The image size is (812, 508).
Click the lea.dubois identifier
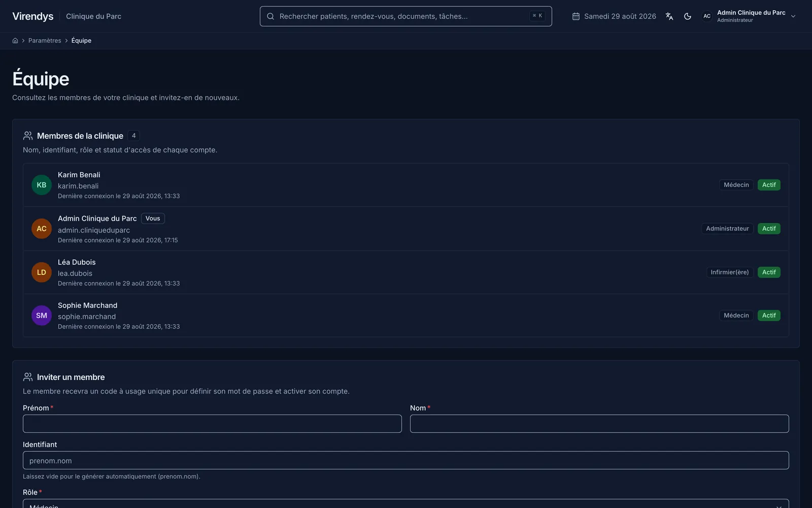point(75,273)
